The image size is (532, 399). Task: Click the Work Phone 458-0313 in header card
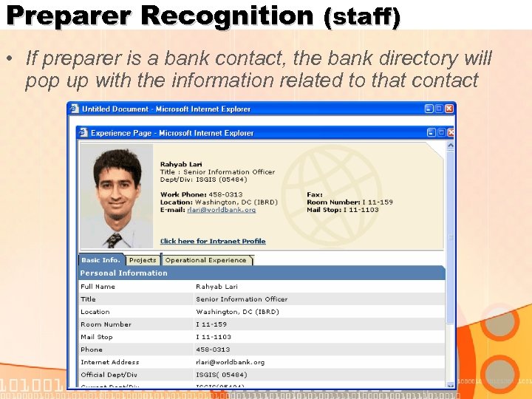tap(202, 194)
